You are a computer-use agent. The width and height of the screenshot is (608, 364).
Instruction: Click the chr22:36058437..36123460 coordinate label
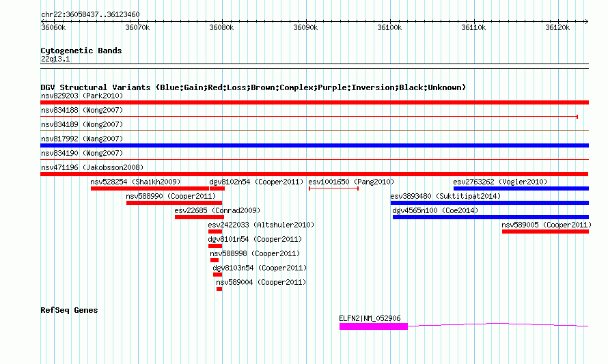click(90, 14)
